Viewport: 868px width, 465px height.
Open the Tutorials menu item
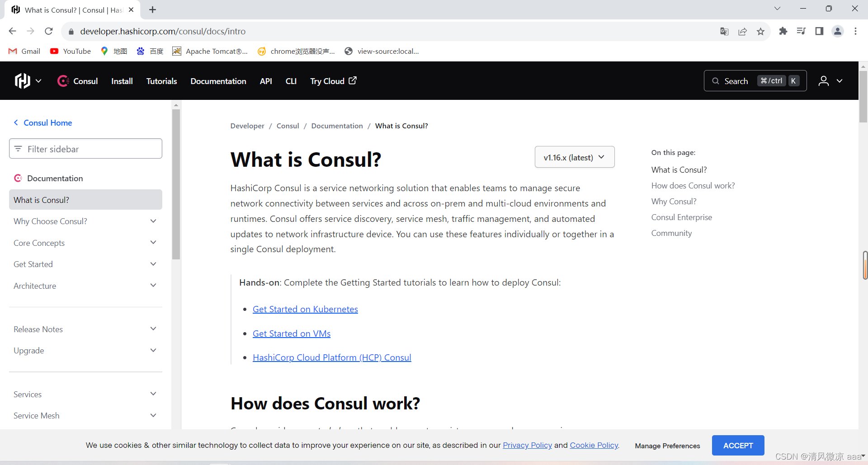click(161, 81)
